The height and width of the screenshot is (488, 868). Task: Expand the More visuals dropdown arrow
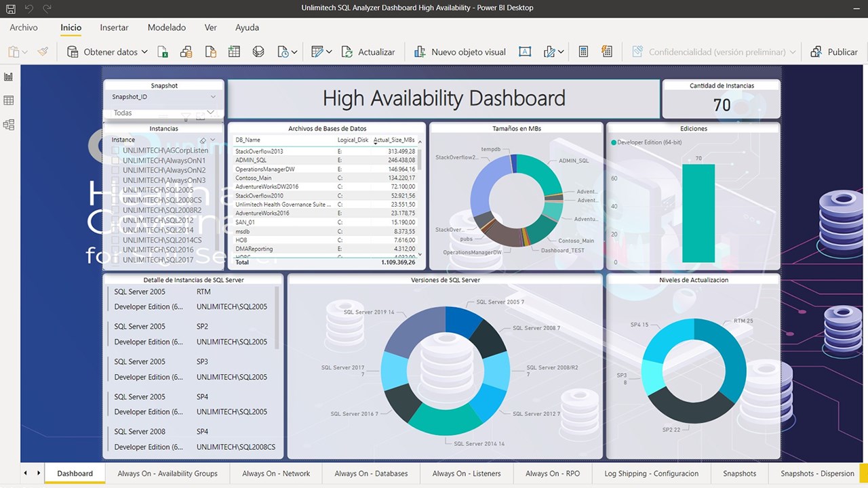pyautogui.click(x=561, y=52)
